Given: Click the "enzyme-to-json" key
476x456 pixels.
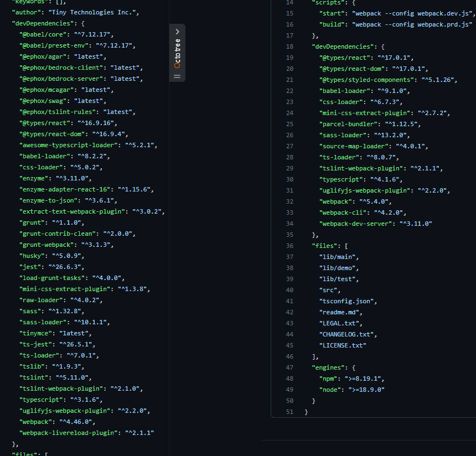Looking at the screenshot, I should coord(48,200).
